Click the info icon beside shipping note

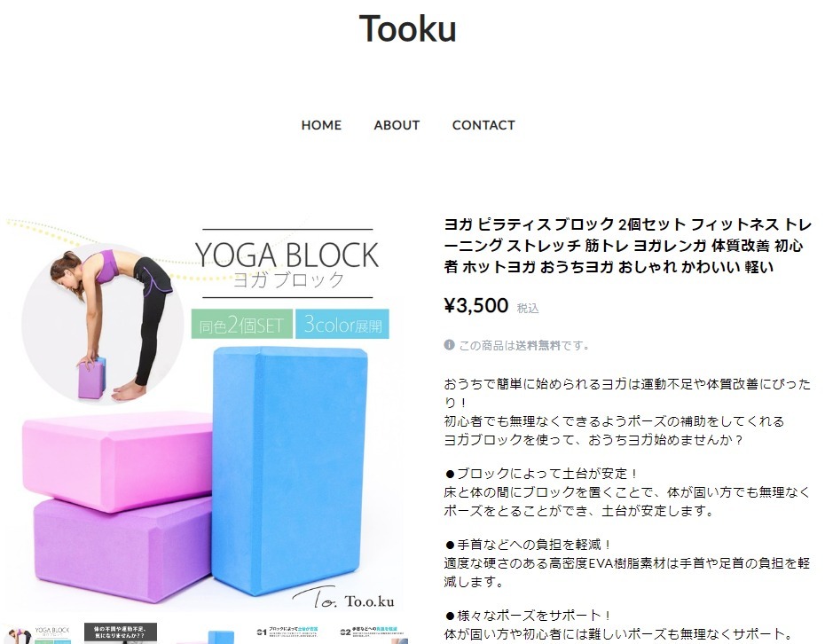click(x=449, y=345)
